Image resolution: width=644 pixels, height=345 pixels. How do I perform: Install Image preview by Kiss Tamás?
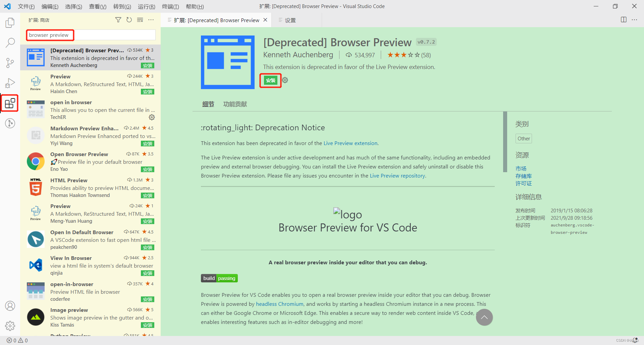[x=148, y=325]
